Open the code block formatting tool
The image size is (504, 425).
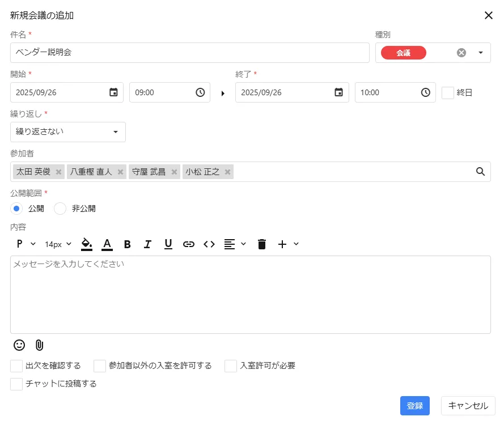point(209,244)
